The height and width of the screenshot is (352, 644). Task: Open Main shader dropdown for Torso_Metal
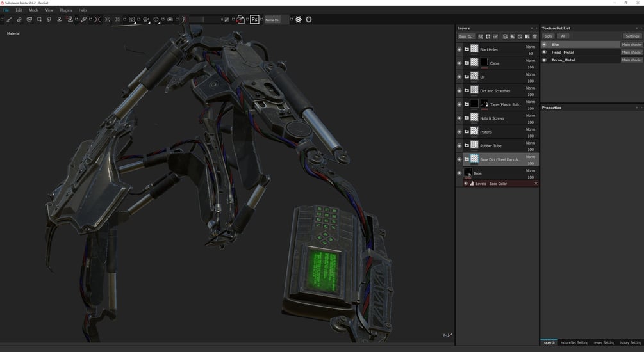coord(631,60)
